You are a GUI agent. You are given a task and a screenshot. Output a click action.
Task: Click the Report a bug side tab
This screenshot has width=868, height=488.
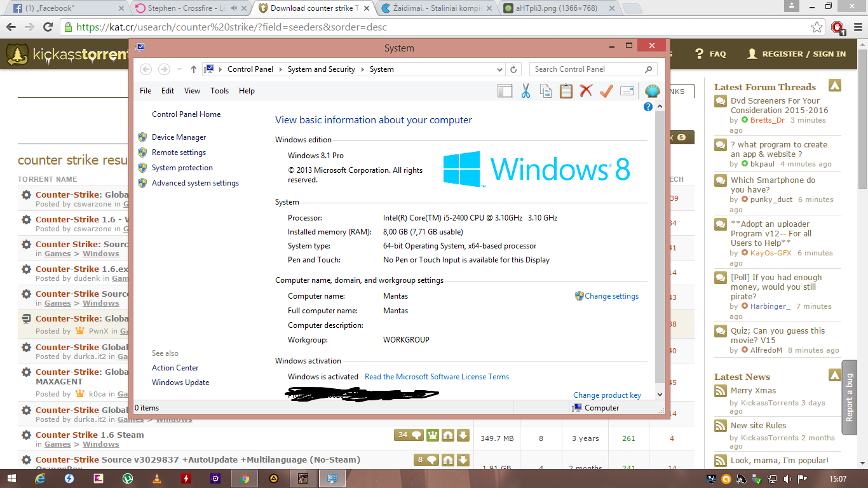point(850,397)
